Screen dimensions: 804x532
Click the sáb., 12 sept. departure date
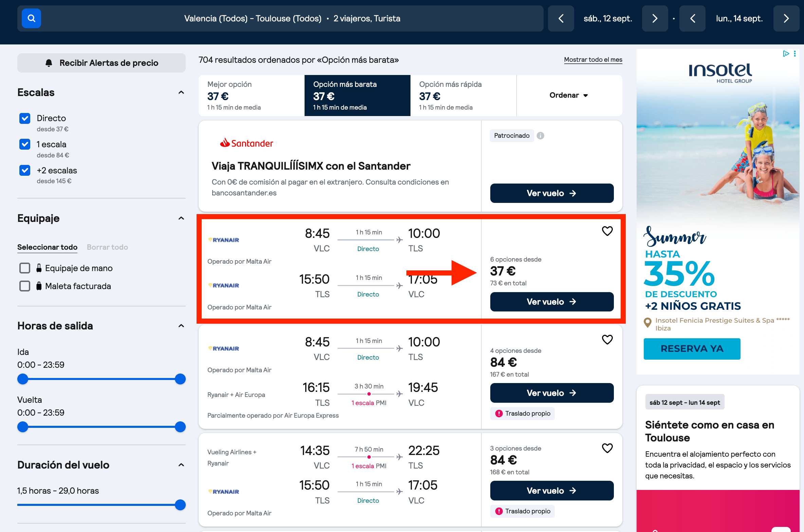608,19
